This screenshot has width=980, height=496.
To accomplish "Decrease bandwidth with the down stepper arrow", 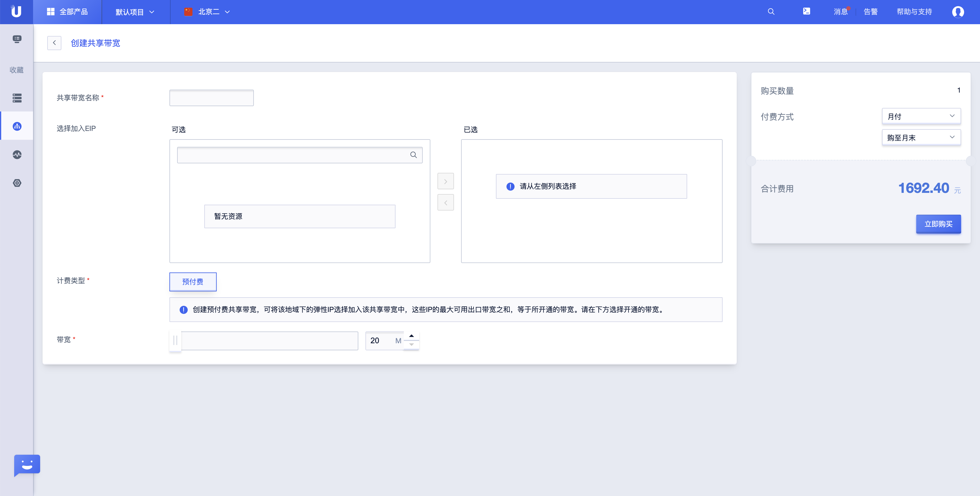I will (411, 345).
